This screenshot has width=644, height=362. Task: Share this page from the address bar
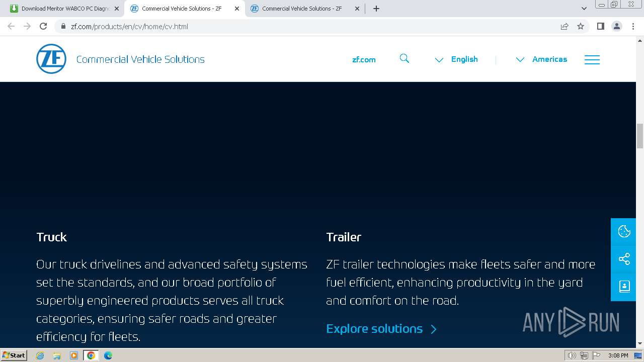pyautogui.click(x=565, y=26)
